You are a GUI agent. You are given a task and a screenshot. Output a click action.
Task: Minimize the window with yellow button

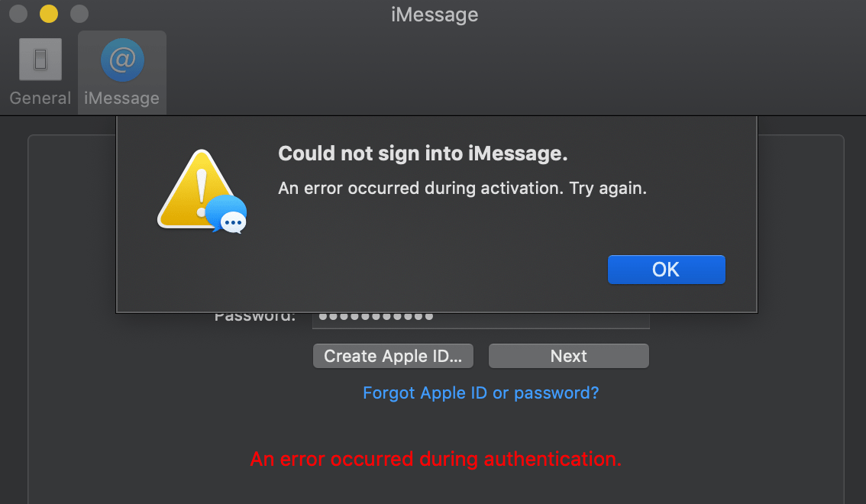49,14
